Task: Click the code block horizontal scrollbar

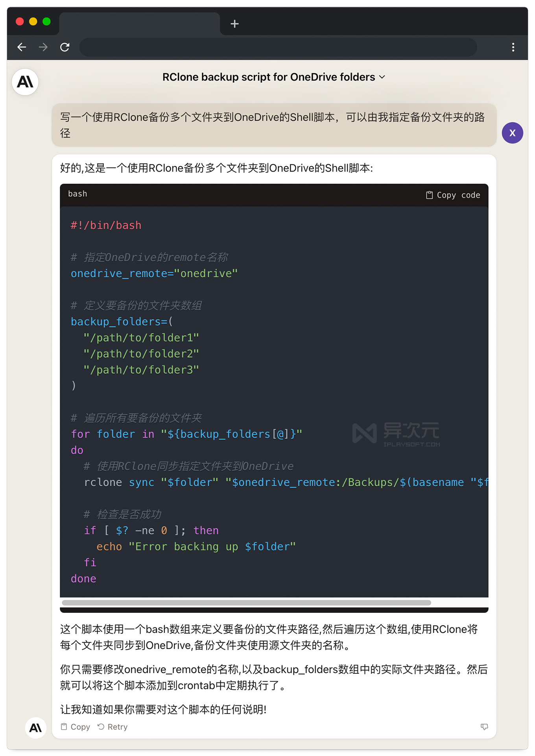Action: pyautogui.click(x=246, y=603)
